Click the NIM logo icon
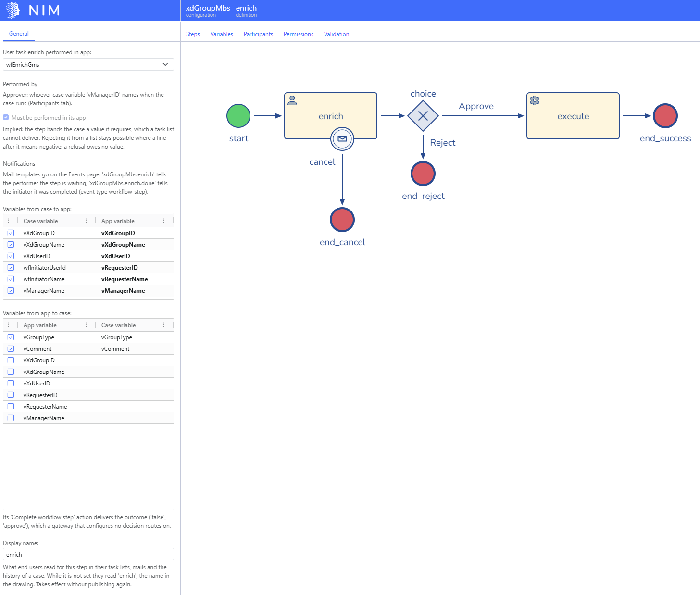The height and width of the screenshot is (595, 700). click(x=13, y=10)
